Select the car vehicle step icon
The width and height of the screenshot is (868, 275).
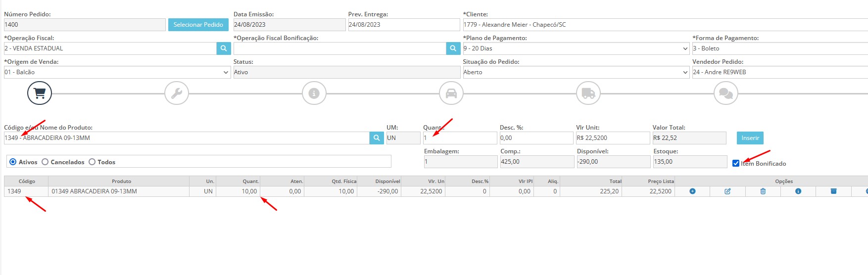[451, 93]
